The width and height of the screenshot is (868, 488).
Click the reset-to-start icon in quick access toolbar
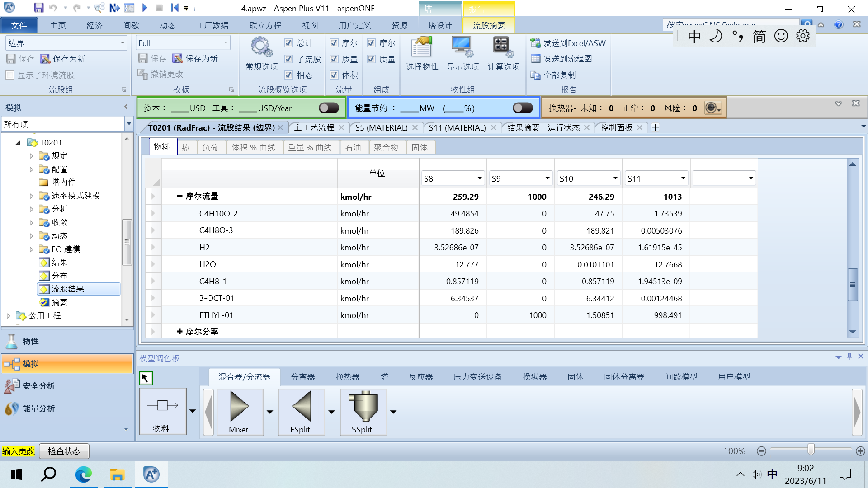(x=175, y=8)
